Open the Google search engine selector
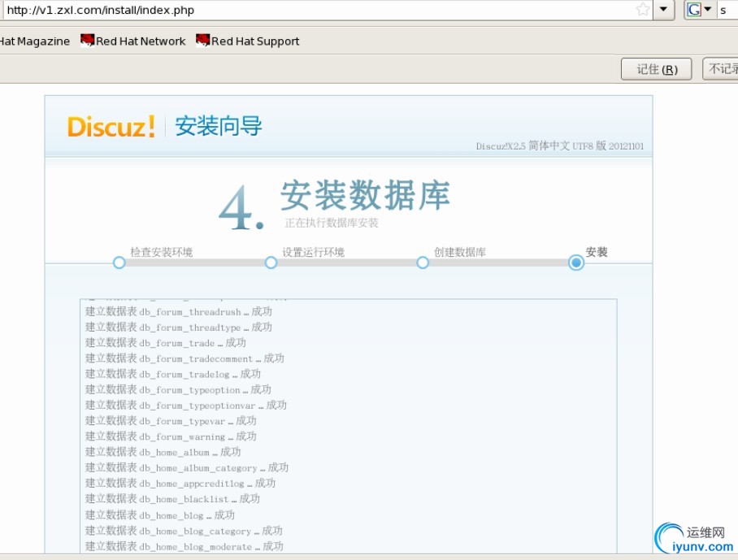738x560 pixels. coord(700,10)
